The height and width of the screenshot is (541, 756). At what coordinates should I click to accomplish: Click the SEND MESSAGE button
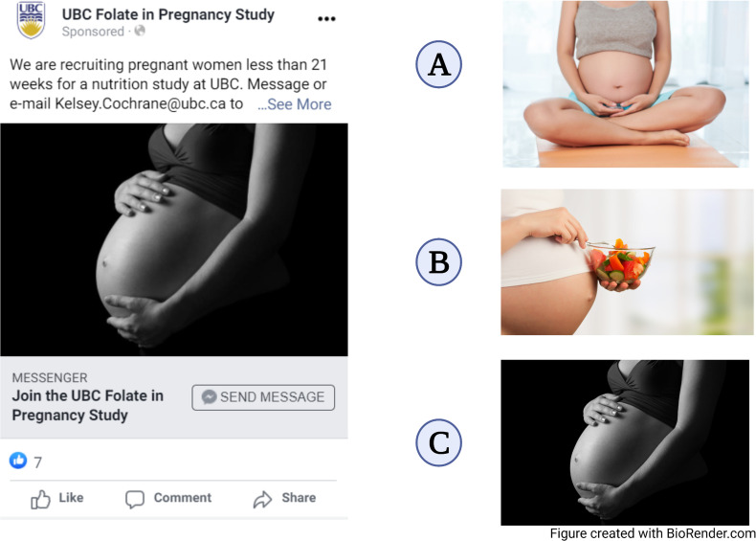(263, 397)
